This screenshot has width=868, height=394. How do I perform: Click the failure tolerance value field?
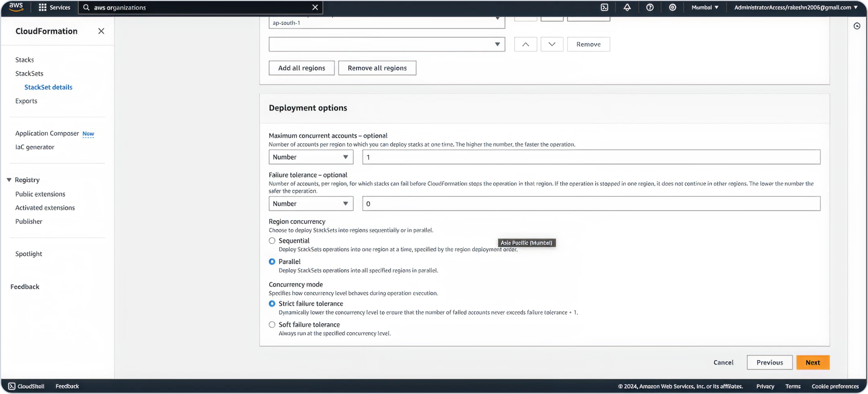tap(591, 204)
